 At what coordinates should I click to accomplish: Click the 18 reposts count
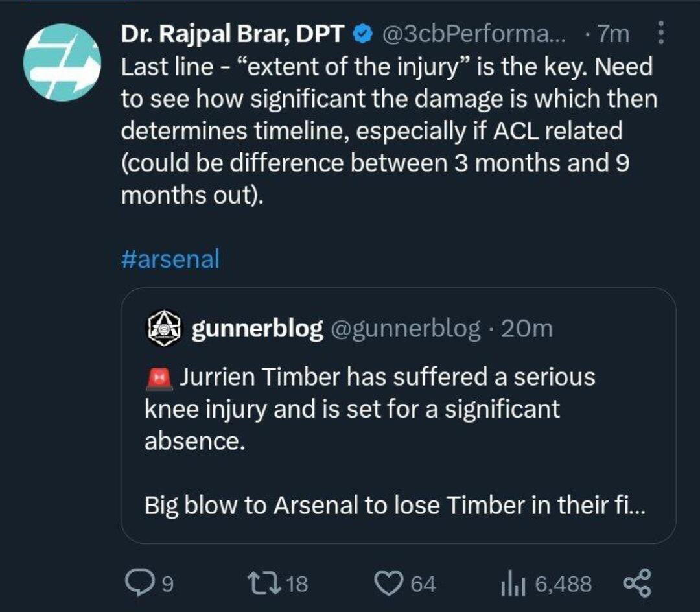297,584
